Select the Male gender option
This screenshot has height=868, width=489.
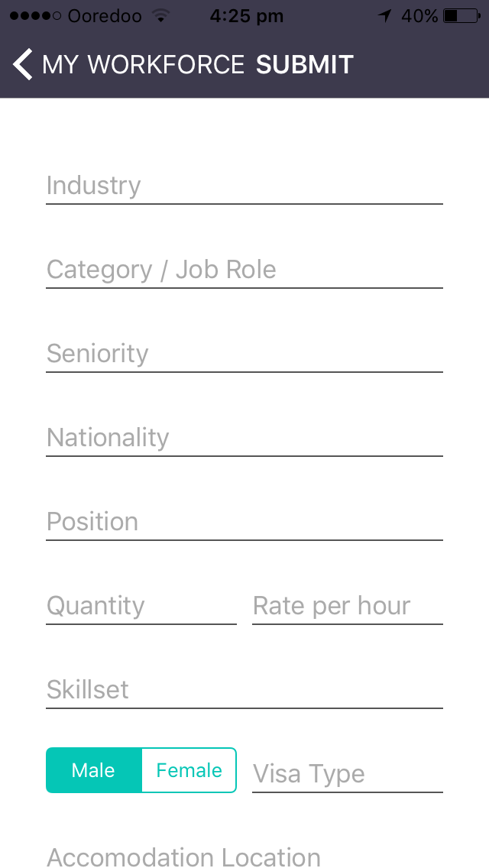pos(93,770)
